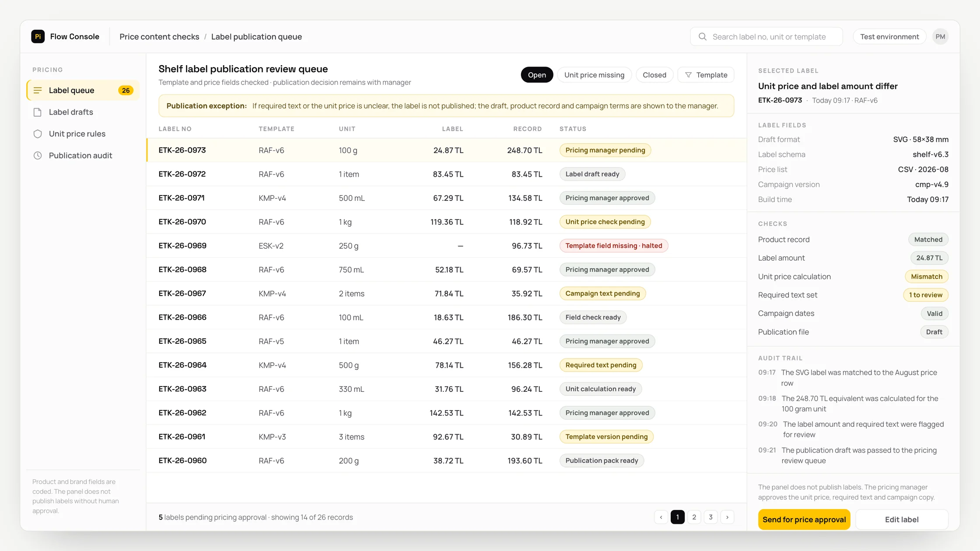The height and width of the screenshot is (551, 980).
Task: Select row ETK-26-0969
Action: 446,246
